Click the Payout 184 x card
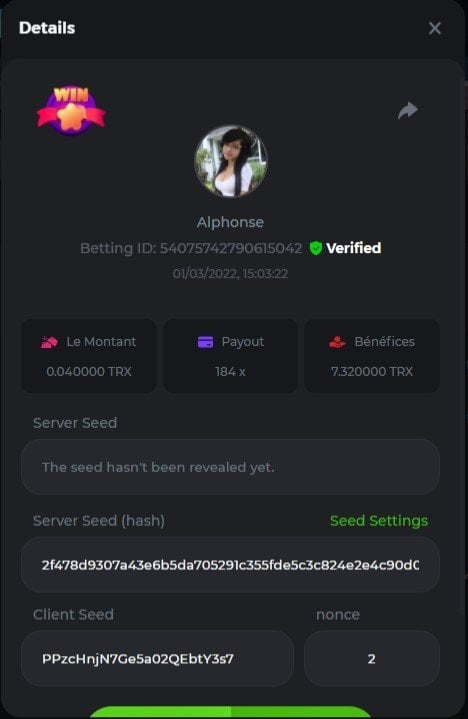 click(x=231, y=356)
